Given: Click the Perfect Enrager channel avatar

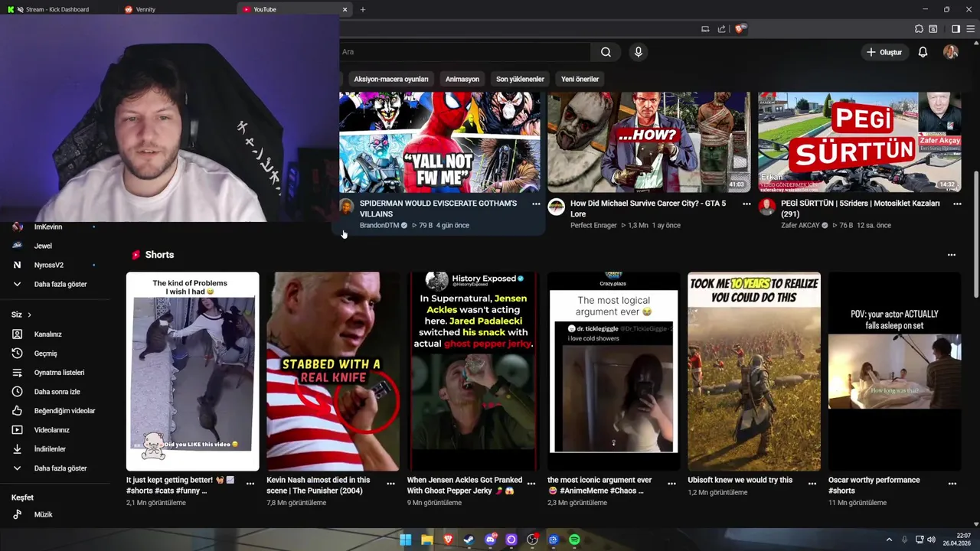Looking at the screenshot, I should point(557,207).
